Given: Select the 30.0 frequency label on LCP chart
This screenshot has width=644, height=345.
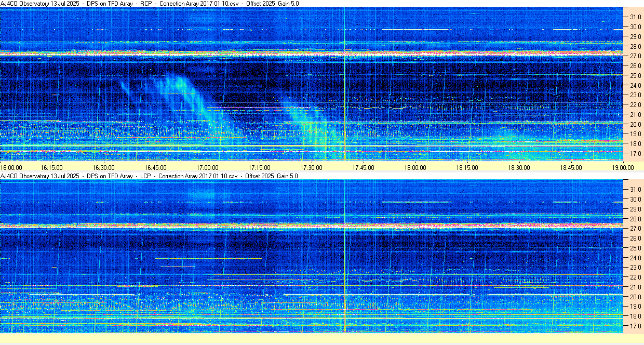Looking at the screenshot, I should coord(636,199).
